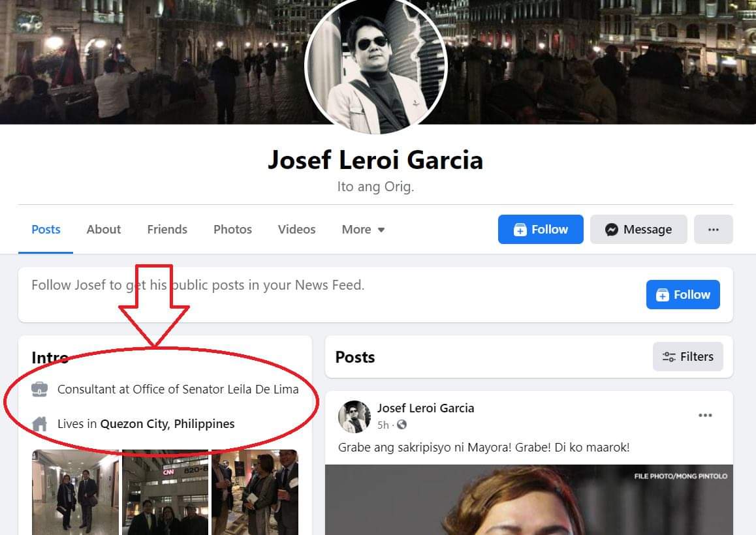The height and width of the screenshot is (535, 756).
Task: Open the post image with the FILE PHOTO credit
Action: click(529, 500)
